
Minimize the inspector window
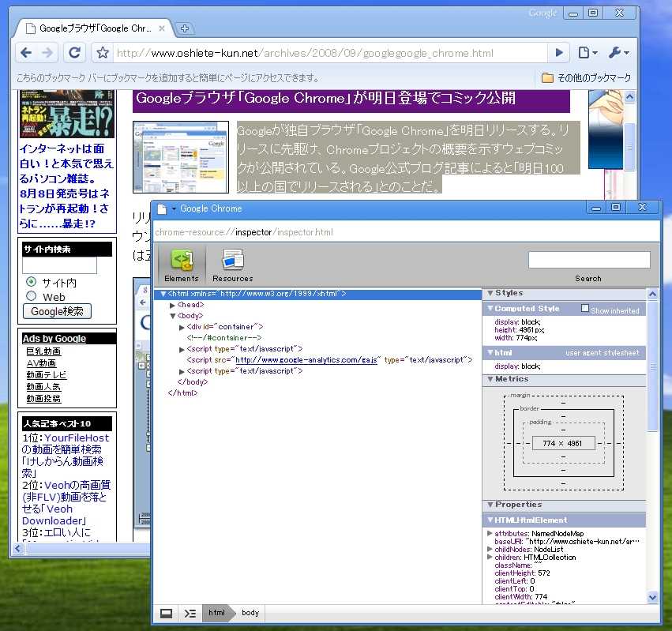(595, 208)
